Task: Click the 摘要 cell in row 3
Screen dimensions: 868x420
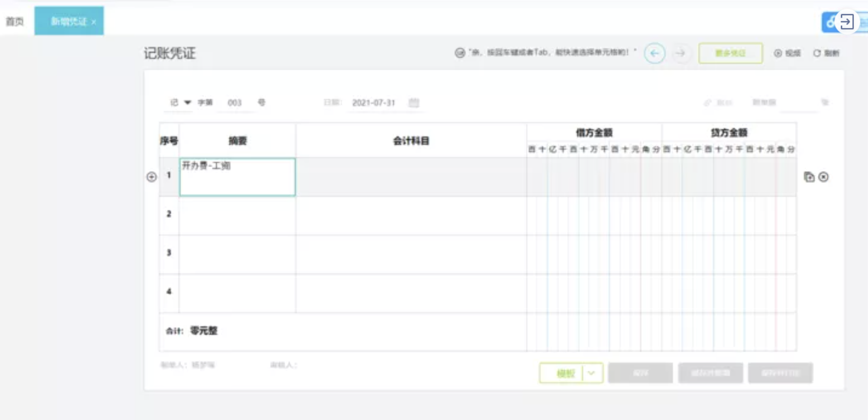Action: [238, 254]
